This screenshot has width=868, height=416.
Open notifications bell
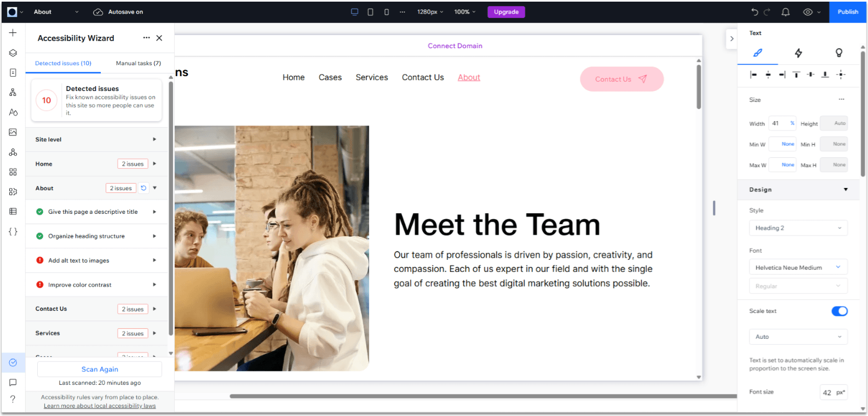(785, 12)
